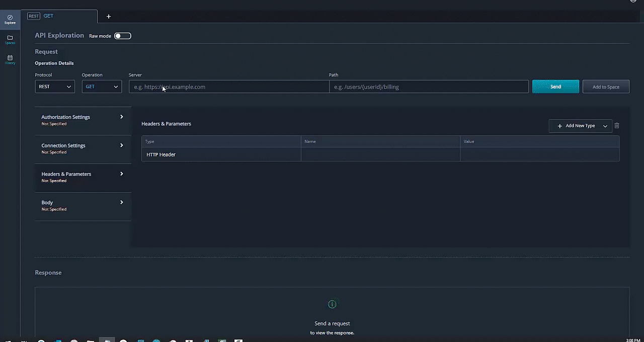Open the Protocol REST dropdown
Image resolution: width=644 pixels, height=342 pixels.
[x=55, y=87]
